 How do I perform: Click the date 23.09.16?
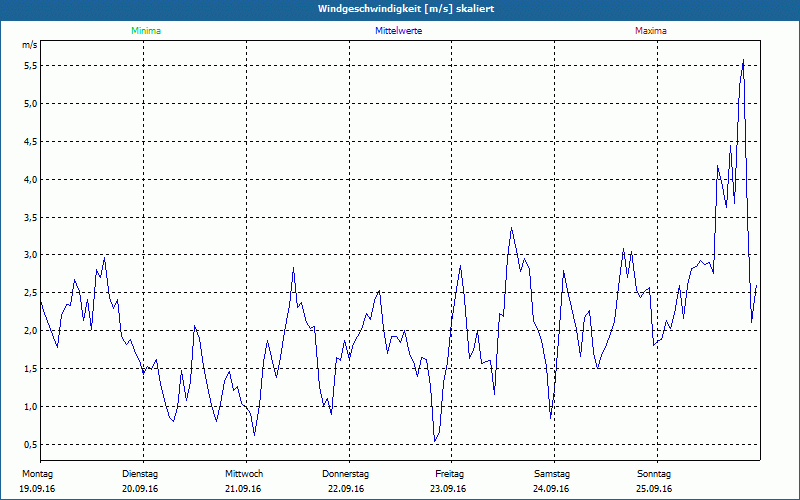click(x=448, y=489)
